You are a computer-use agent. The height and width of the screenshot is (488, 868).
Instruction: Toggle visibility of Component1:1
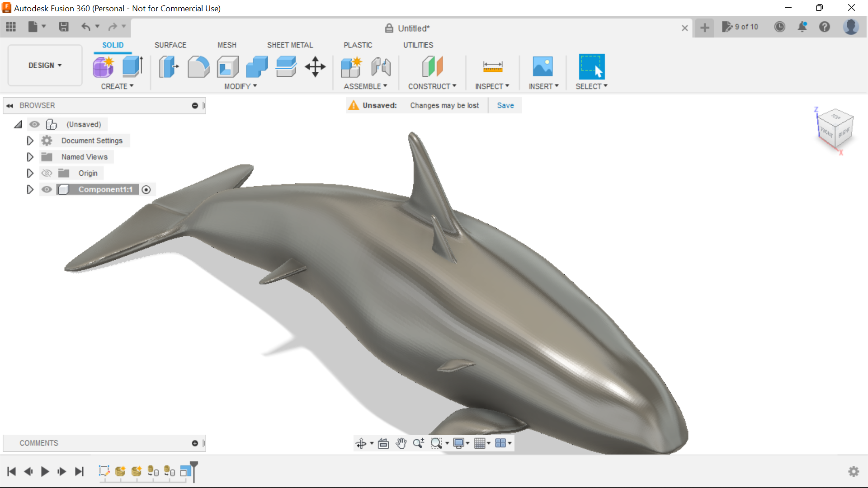coord(47,189)
